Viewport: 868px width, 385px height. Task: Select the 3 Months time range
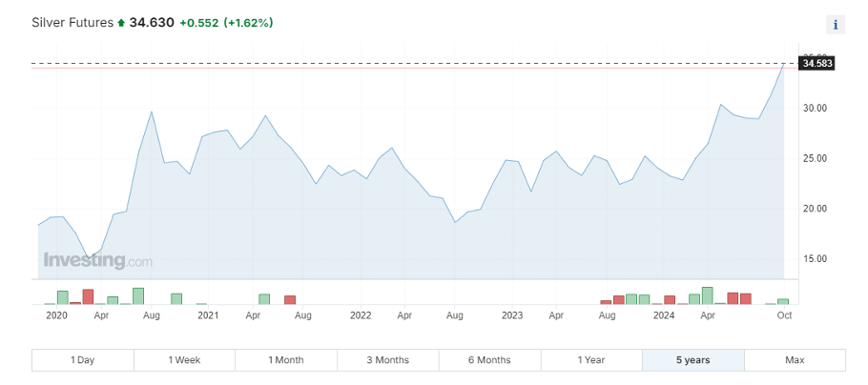(x=387, y=360)
